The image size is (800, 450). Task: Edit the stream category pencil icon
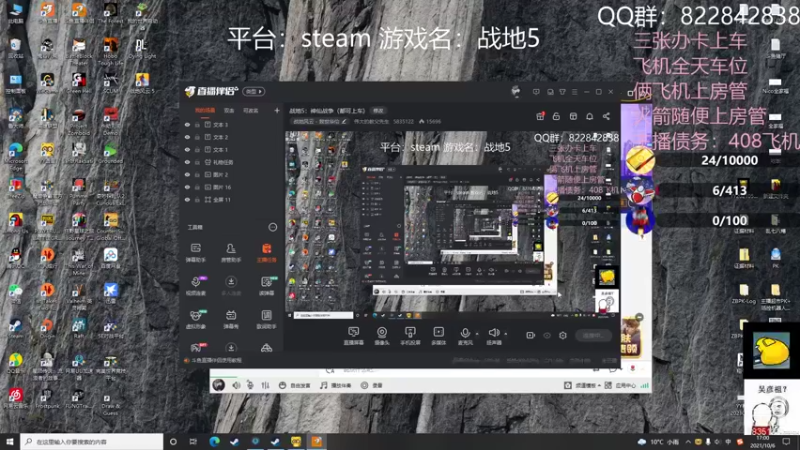[x=344, y=121]
